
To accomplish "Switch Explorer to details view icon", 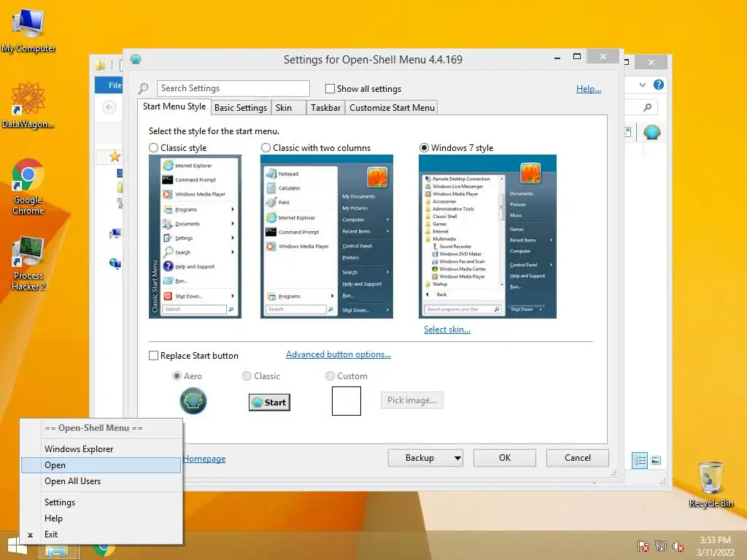I will [640, 460].
